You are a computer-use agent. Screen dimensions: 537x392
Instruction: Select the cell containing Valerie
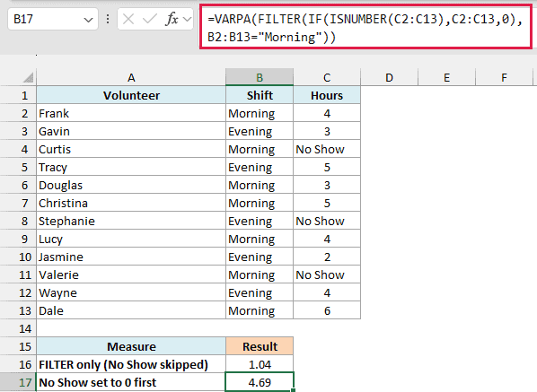tap(131, 275)
